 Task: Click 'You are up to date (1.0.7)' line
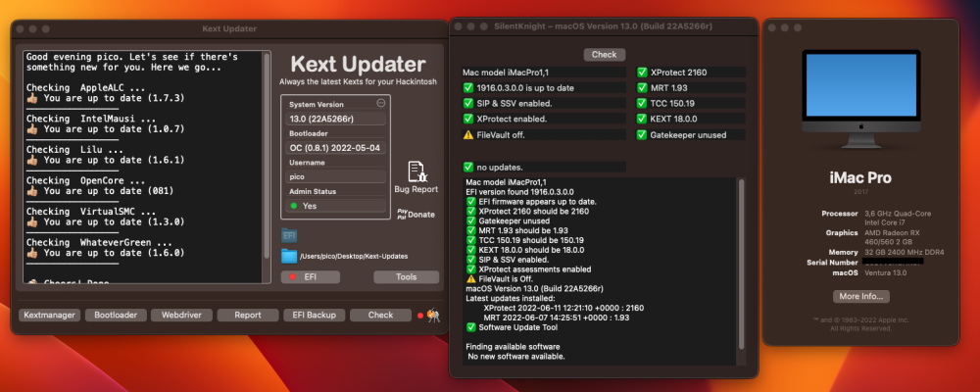[106, 129]
